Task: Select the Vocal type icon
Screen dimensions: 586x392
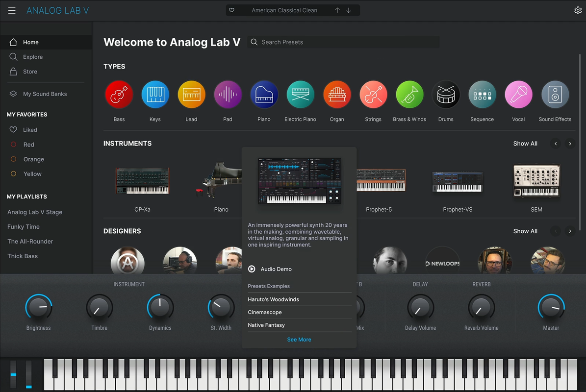Action: point(518,95)
